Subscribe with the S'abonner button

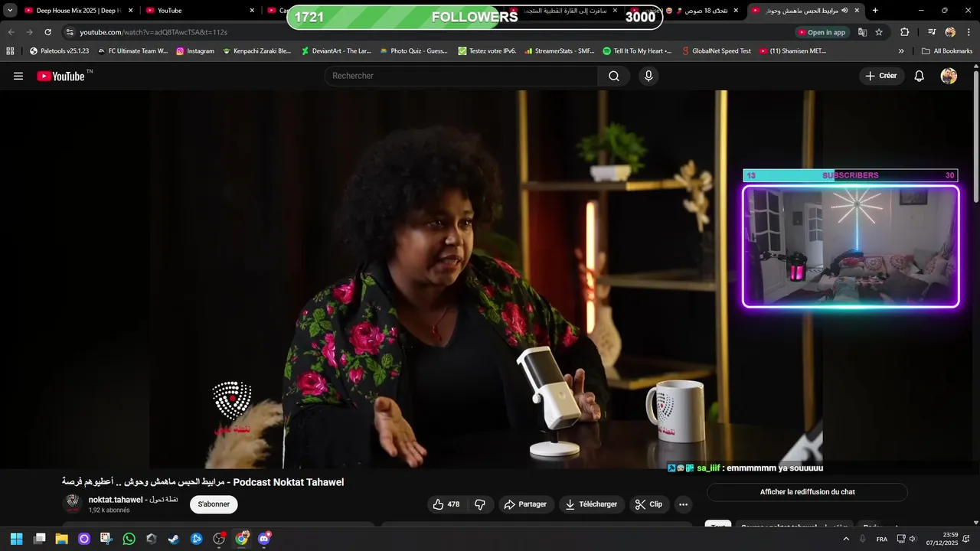(214, 504)
